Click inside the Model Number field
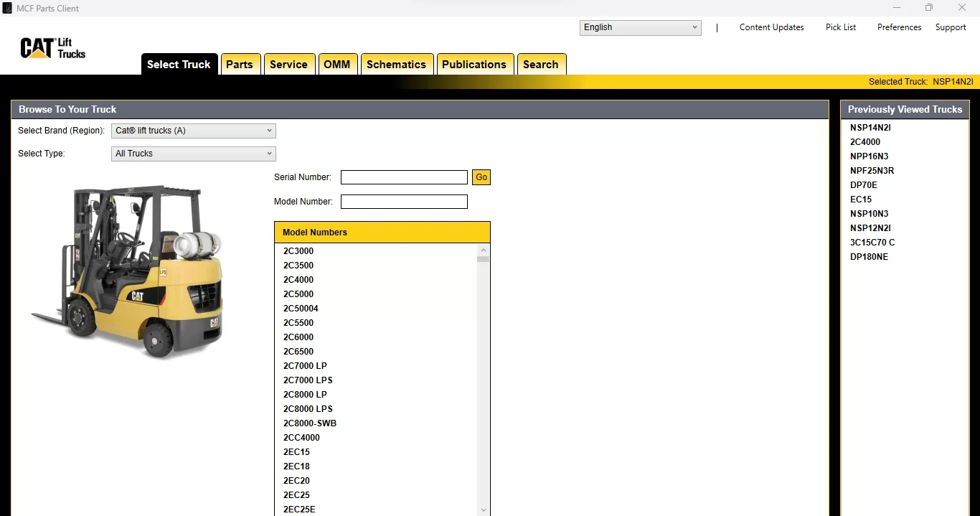The height and width of the screenshot is (516, 980). (x=404, y=202)
